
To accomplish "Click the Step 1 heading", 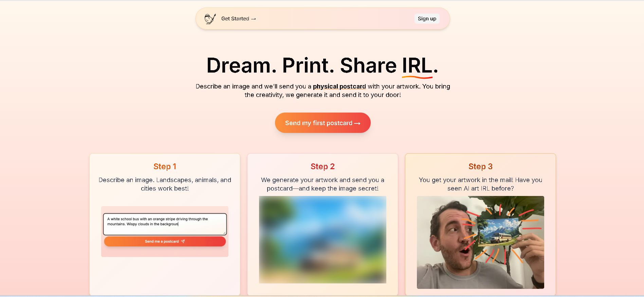I will (165, 166).
